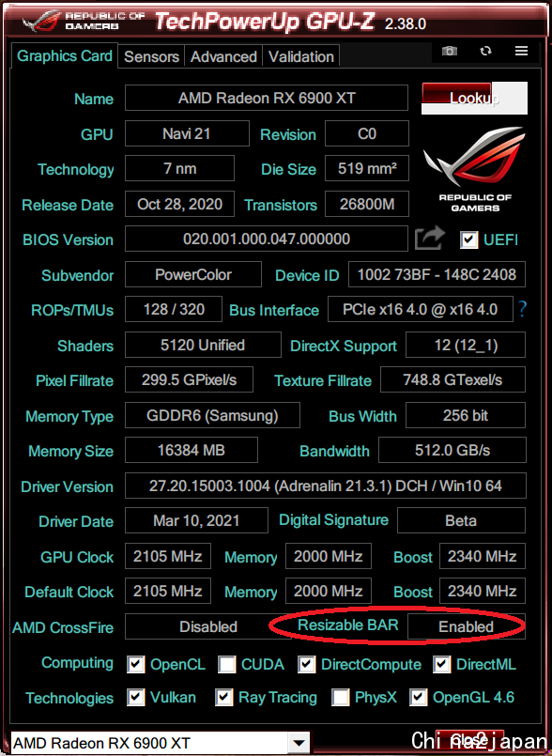Click the Default Clock field 2105 MHz
Viewport: 552px width, 756px height.
coord(168,591)
